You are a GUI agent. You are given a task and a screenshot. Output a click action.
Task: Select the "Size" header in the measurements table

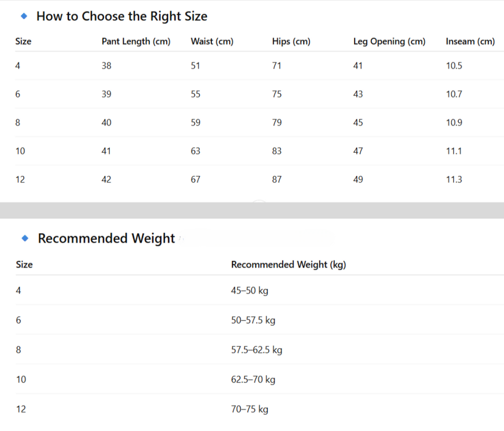click(23, 41)
